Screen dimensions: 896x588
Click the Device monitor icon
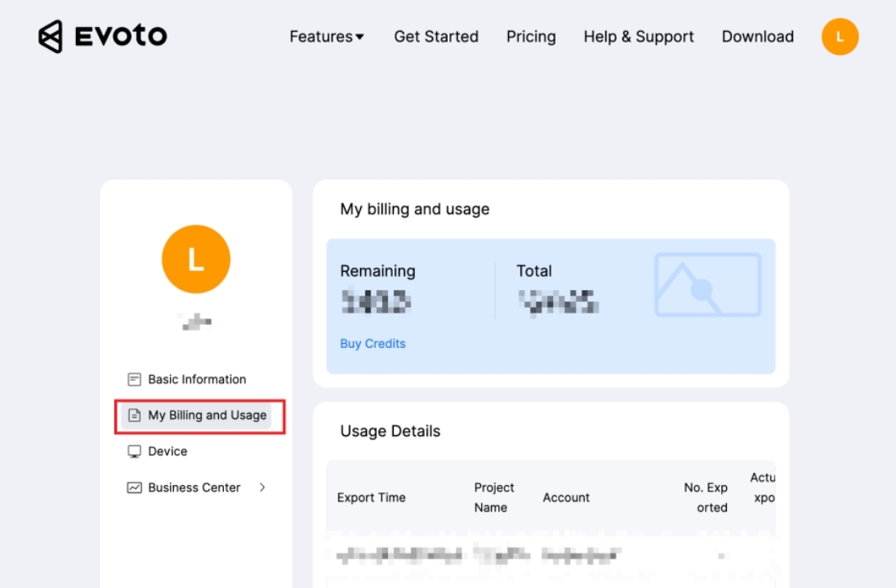135,452
